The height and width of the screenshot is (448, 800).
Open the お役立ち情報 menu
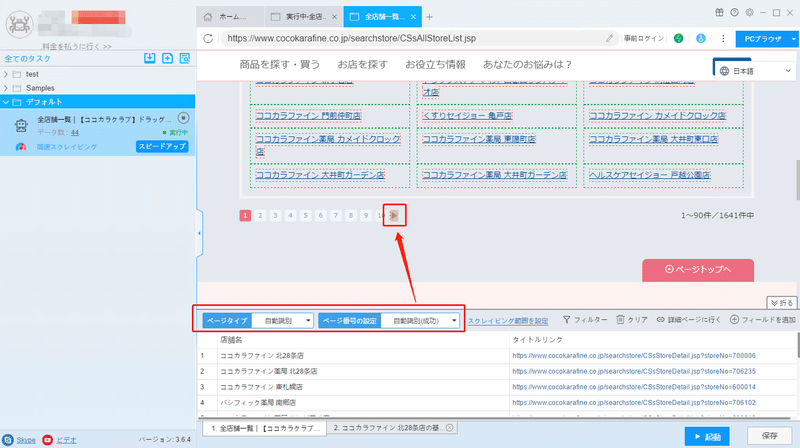pos(435,65)
